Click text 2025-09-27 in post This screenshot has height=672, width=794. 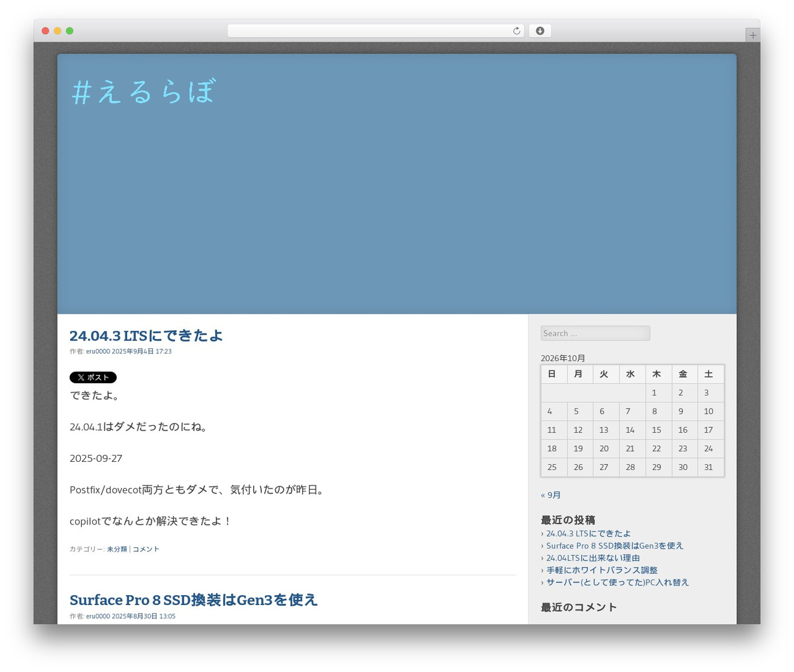96,458
